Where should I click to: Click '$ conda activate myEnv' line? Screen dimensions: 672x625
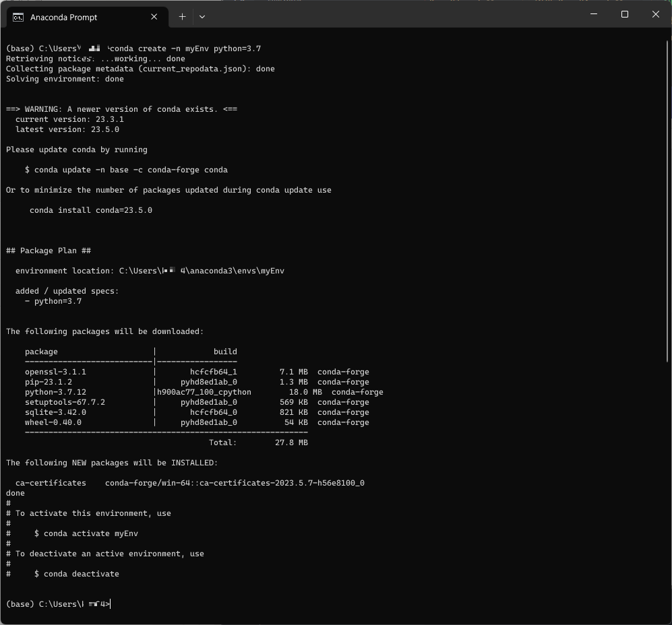(86, 533)
